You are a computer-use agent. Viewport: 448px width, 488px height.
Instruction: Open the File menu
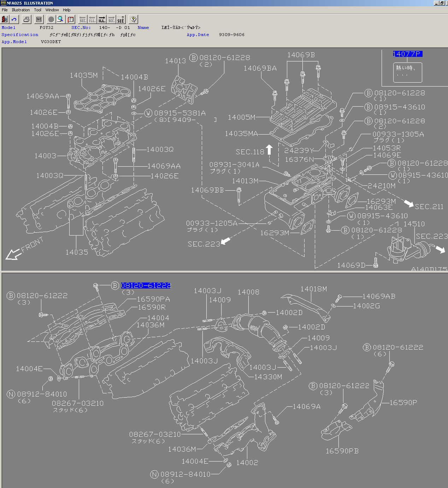coord(5,10)
